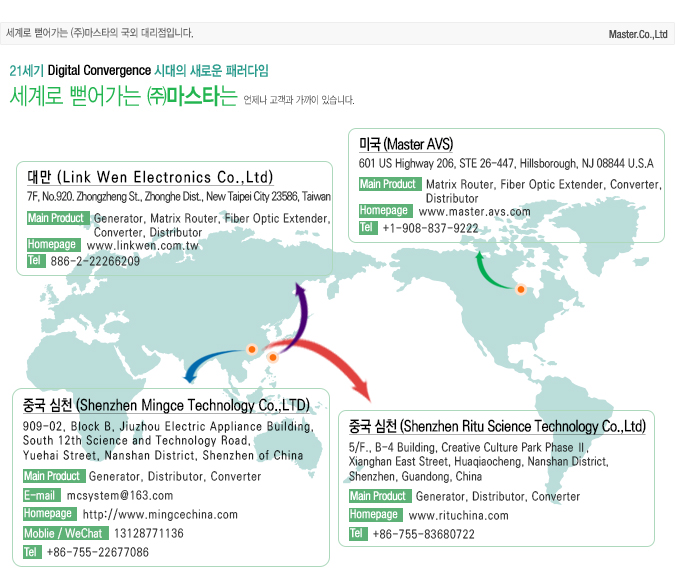Select the 미국 (Master AVS) heading
The image size is (675, 583).
[406, 144]
